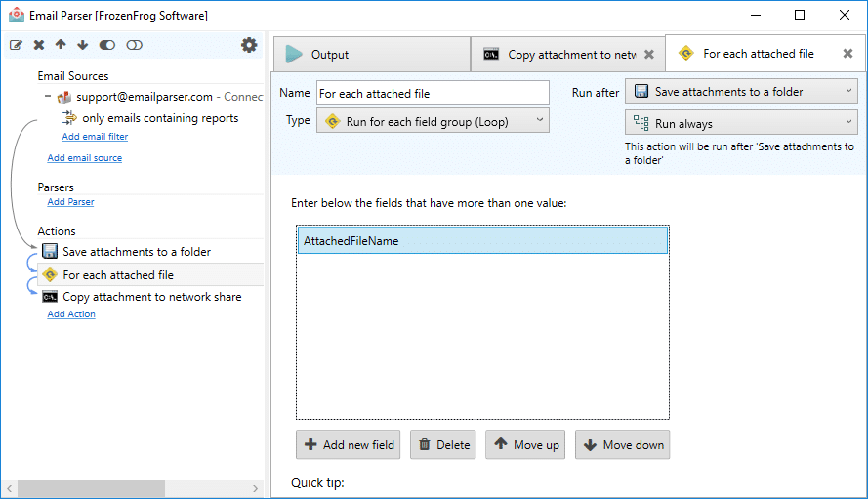Click the email filter icon for reports
The image size is (868, 499).
pos(69,117)
